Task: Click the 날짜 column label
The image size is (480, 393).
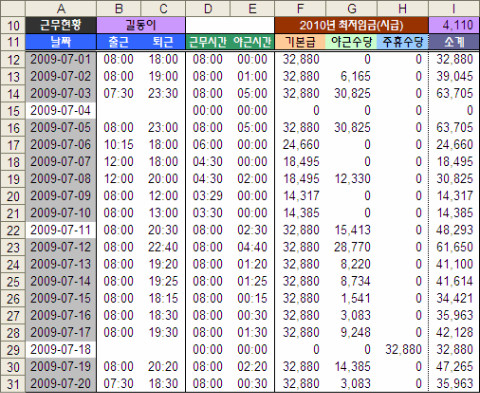Action: tap(61, 42)
